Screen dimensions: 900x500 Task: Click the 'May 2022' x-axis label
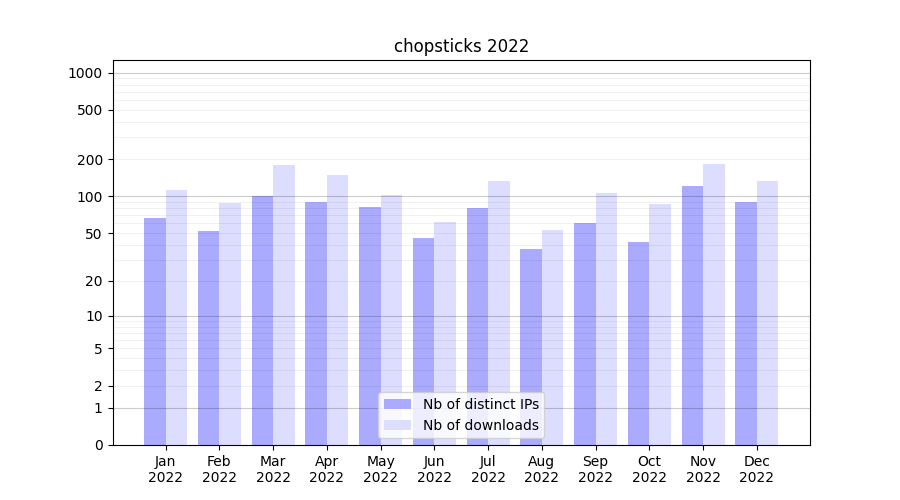[380, 469]
